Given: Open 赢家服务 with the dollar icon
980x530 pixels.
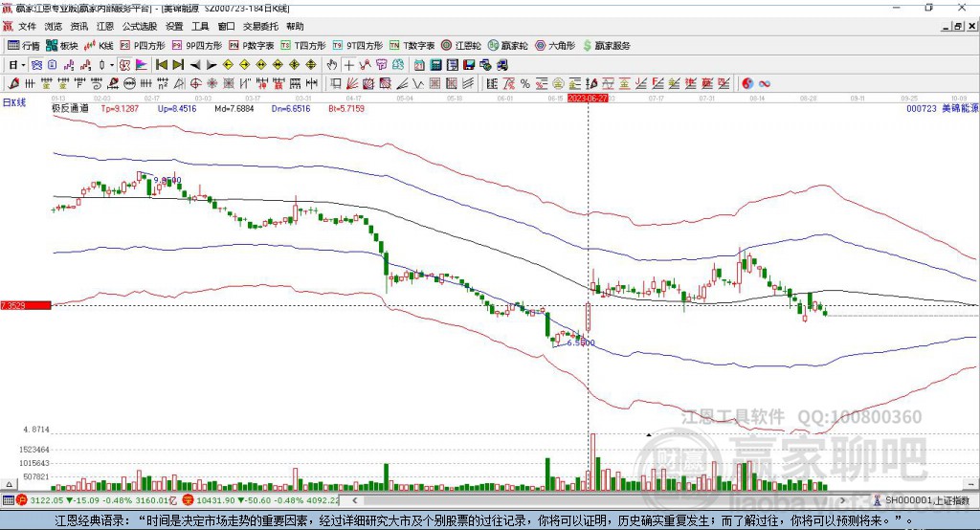Looking at the screenshot, I should pos(606,46).
